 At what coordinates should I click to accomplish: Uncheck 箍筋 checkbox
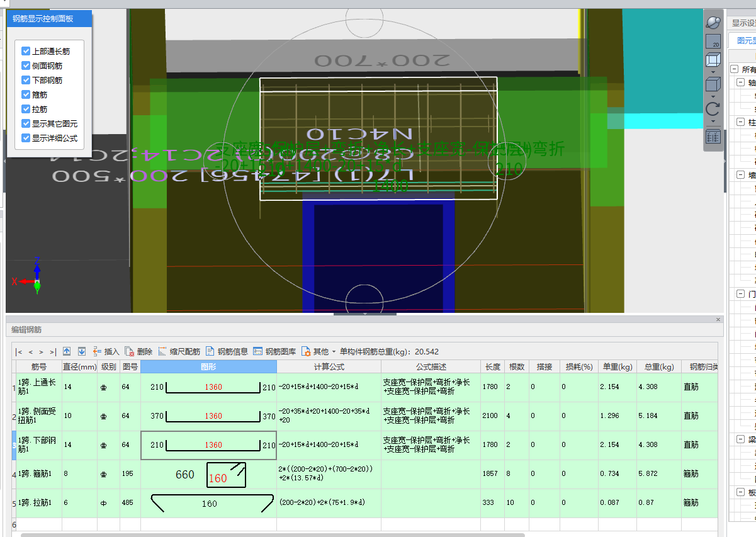tap(26, 94)
